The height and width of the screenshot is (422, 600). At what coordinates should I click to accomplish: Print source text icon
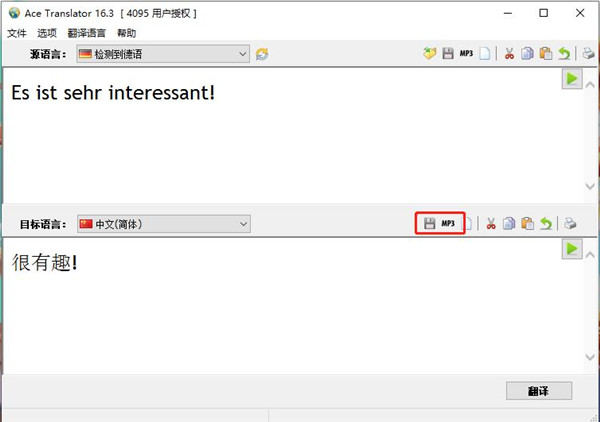tap(588, 54)
